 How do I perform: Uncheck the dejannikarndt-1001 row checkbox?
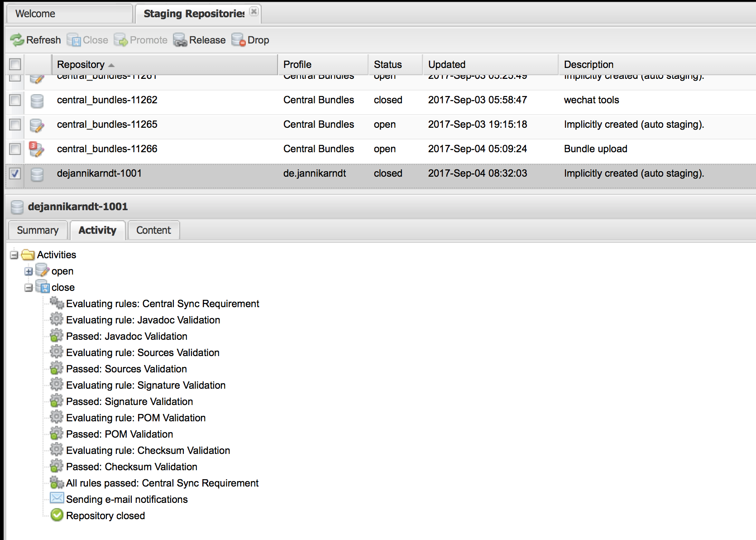(x=15, y=173)
